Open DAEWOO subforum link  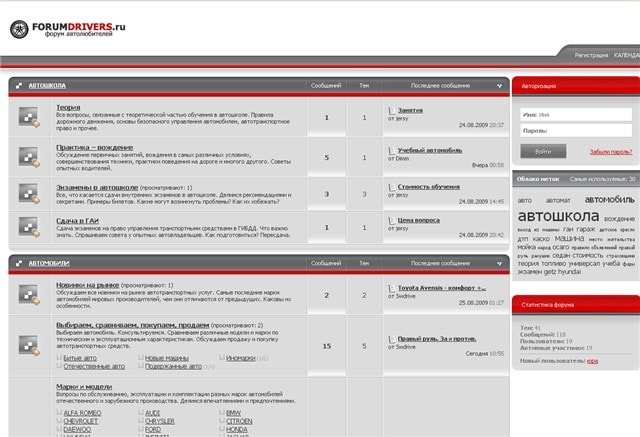pyautogui.click(x=77, y=430)
